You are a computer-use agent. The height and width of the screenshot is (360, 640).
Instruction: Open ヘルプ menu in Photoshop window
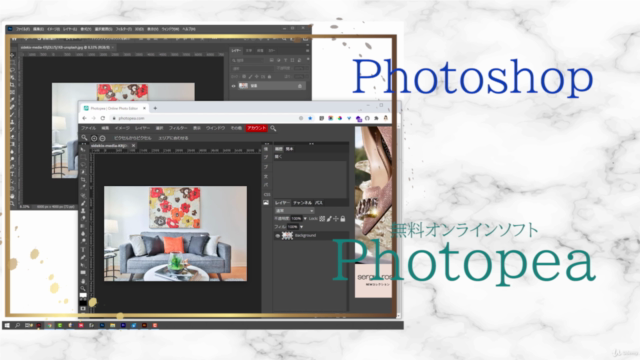coord(189,29)
